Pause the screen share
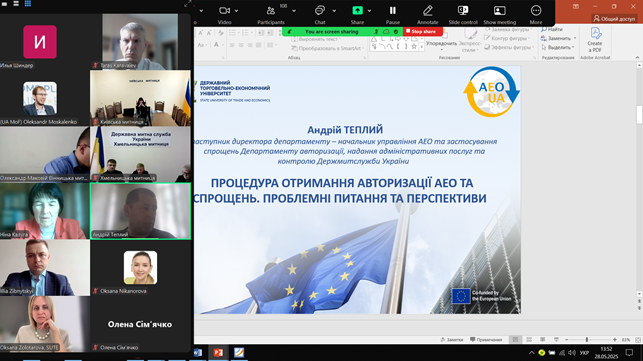Viewport: 643px width, 361px height. tap(392, 14)
